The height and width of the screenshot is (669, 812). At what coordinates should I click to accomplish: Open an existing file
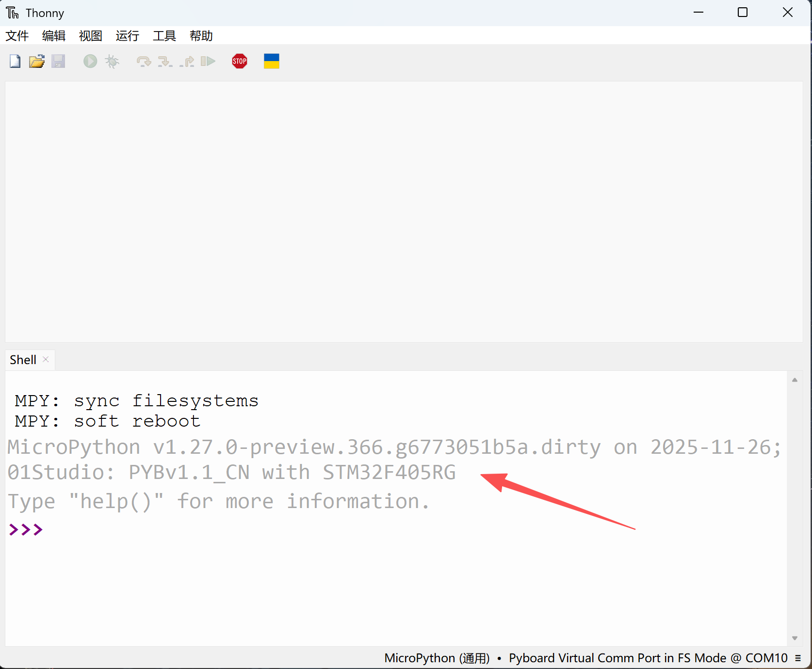36,61
